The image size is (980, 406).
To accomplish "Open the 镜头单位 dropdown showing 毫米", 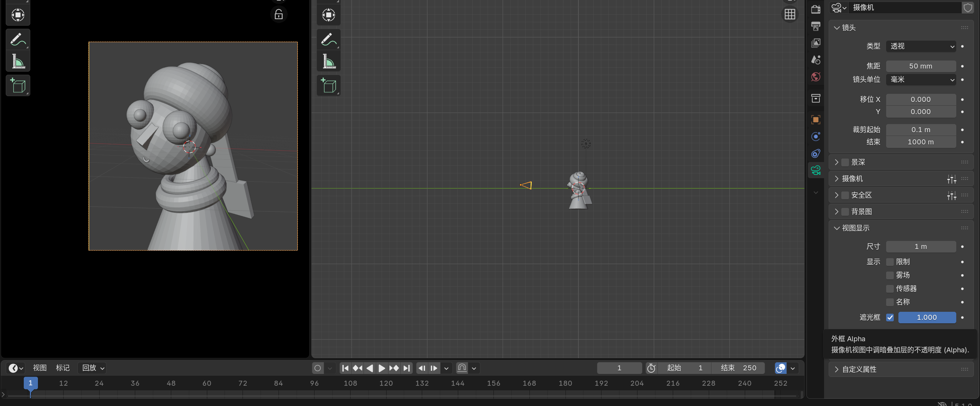I will click(921, 79).
